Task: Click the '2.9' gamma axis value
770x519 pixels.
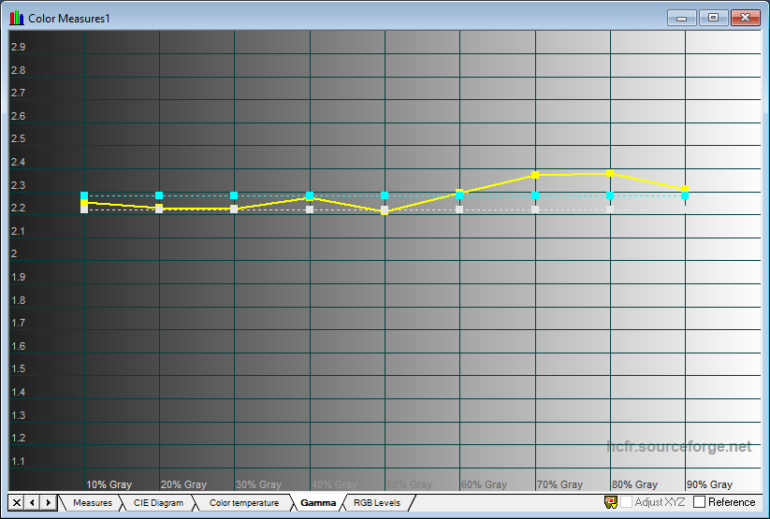Action: click(x=19, y=47)
